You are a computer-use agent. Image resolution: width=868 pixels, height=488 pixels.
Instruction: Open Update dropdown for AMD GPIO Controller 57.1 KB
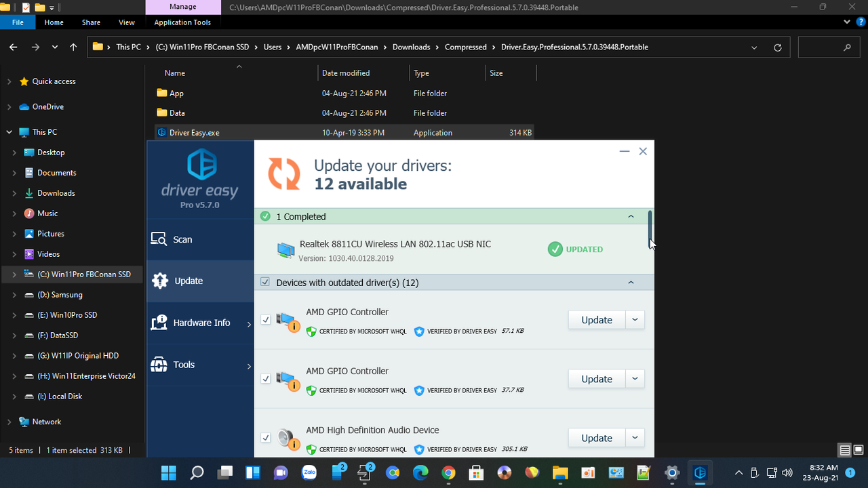tap(635, 320)
